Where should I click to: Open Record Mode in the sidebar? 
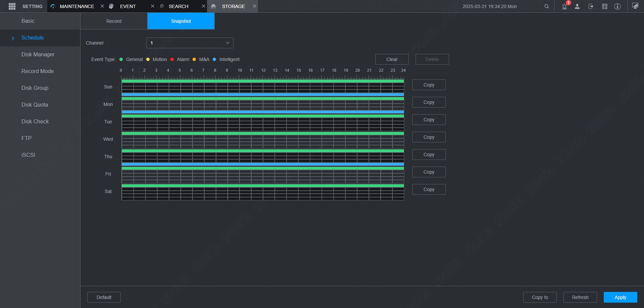click(x=40, y=71)
